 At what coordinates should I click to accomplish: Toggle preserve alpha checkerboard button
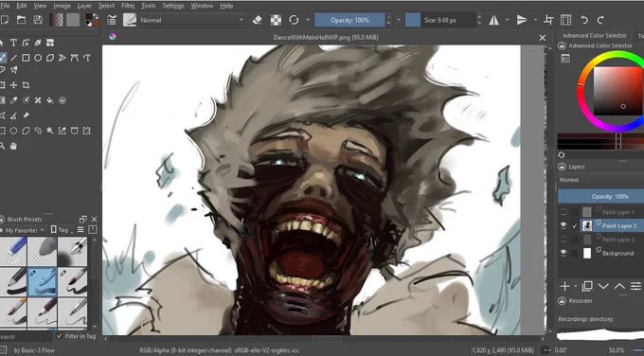tap(276, 20)
